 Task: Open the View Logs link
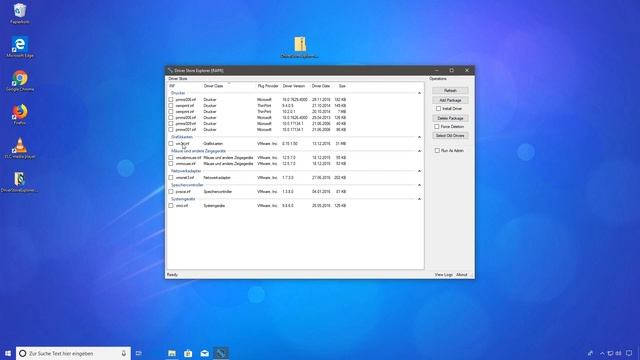443,275
